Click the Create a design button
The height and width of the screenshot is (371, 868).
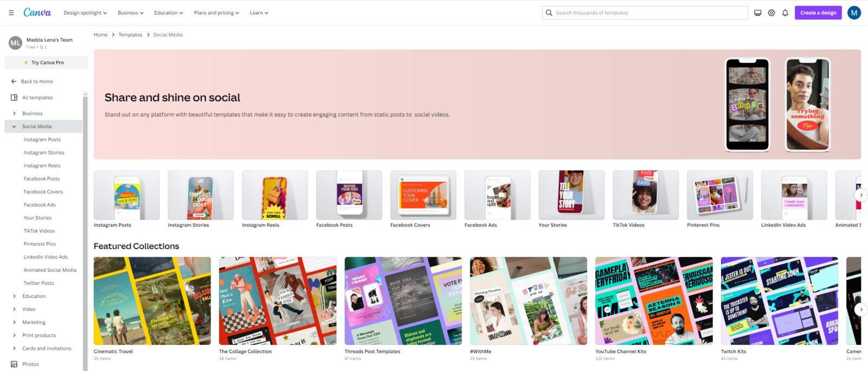tap(818, 12)
